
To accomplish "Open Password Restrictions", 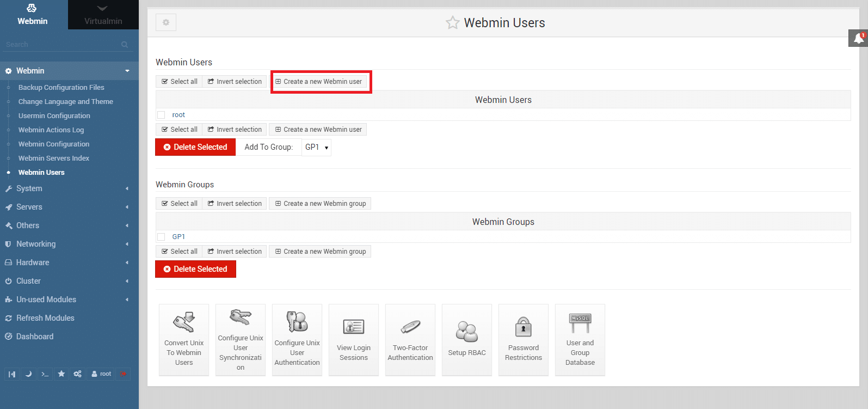I will tap(524, 340).
